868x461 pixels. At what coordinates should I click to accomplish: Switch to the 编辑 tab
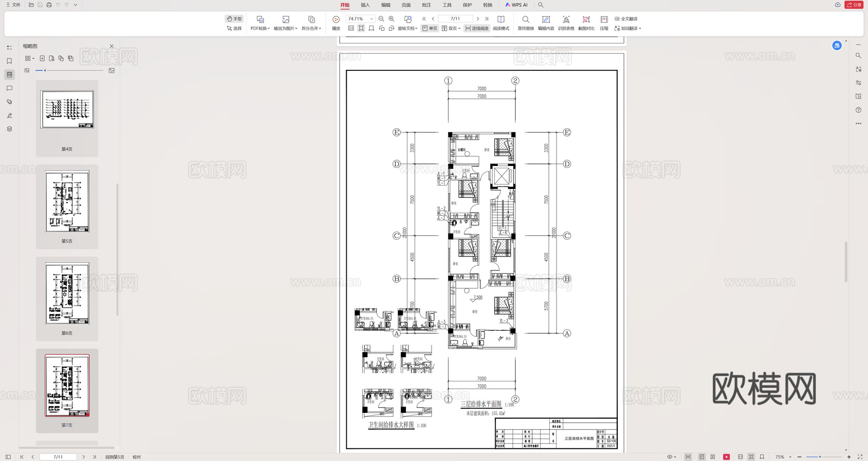point(386,5)
